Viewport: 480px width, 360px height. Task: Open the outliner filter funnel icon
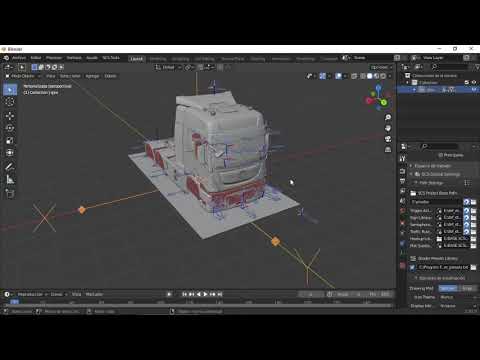click(478, 67)
